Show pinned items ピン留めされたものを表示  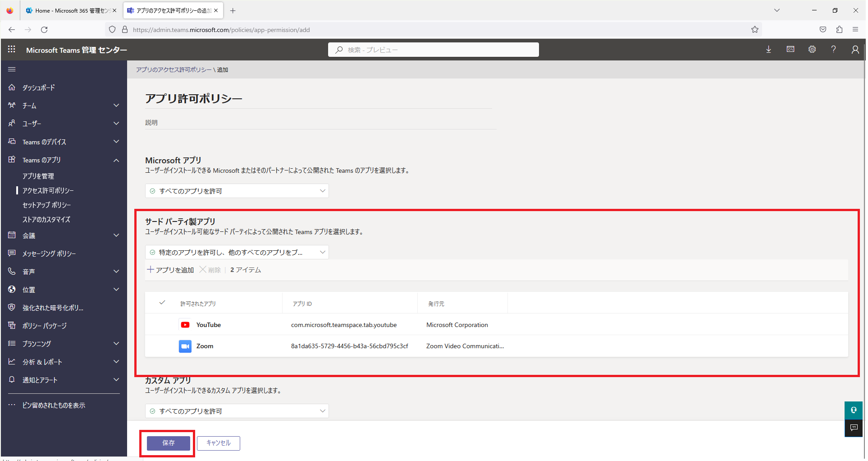54,405
